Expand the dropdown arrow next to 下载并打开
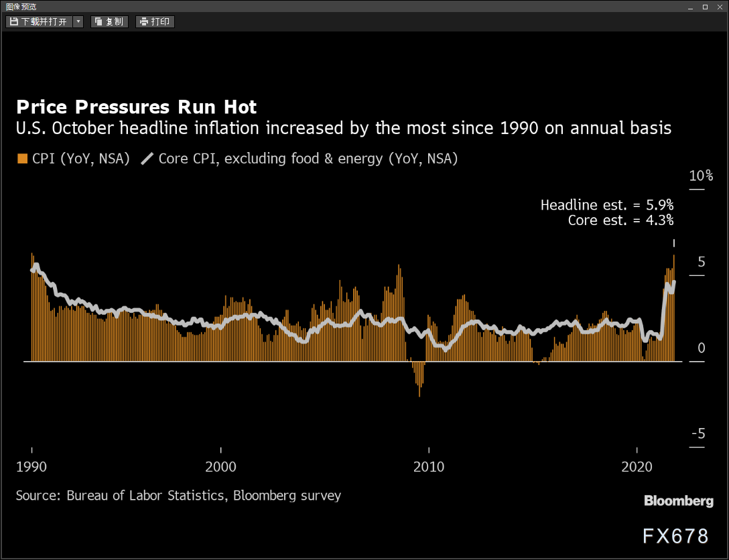This screenshot has height=560, width=729. 78,22
